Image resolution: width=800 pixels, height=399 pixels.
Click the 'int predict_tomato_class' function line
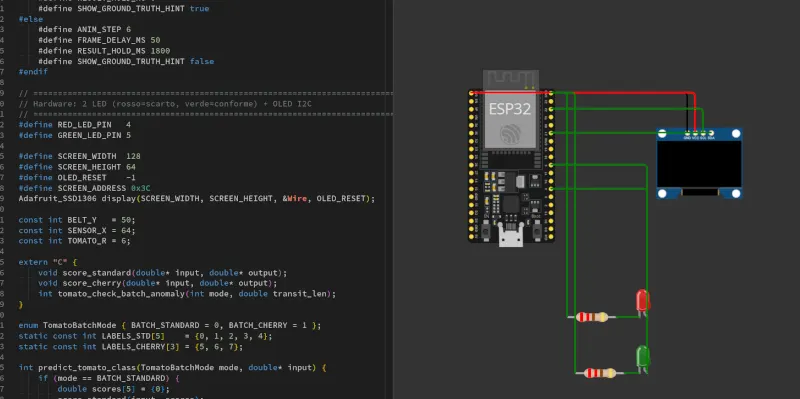coord(172,367)
